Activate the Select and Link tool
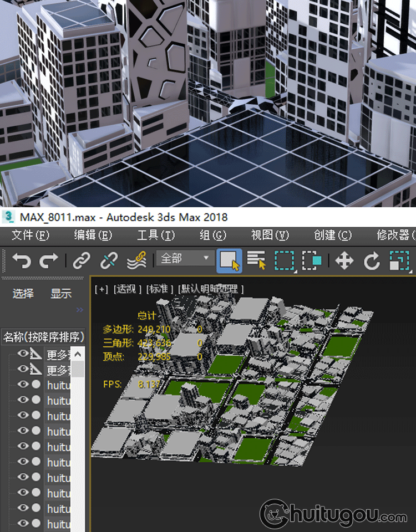This screenshot has width=416, height=532. (82, 260)
